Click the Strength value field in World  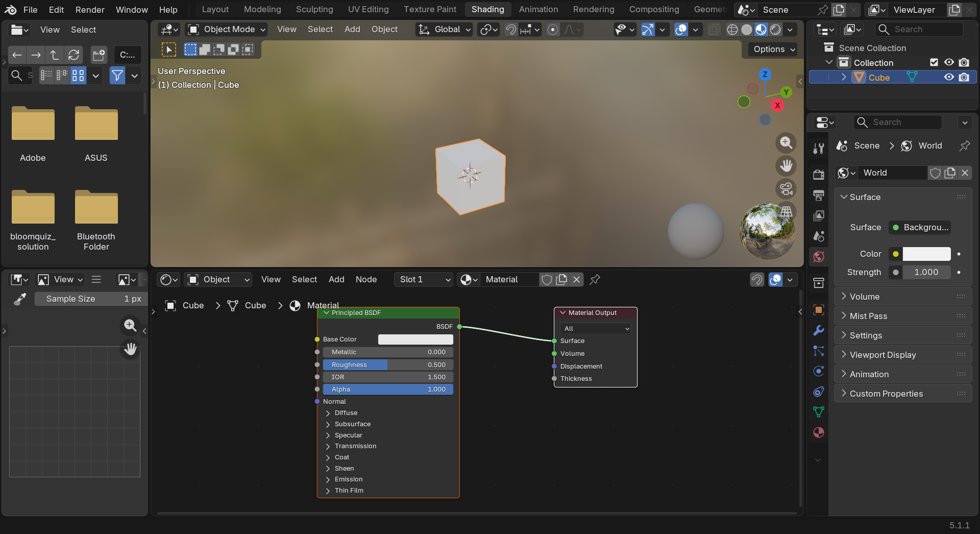click(x=926, y=272)
